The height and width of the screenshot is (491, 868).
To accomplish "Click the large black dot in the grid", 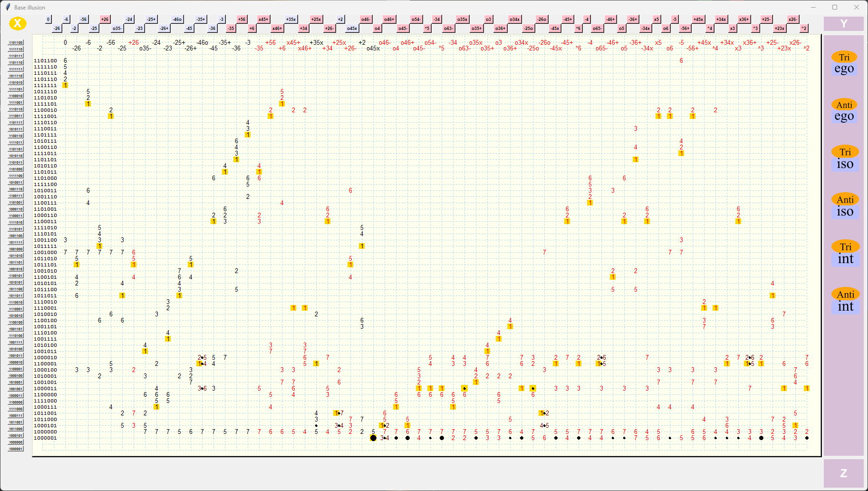I will pos(374,438).
